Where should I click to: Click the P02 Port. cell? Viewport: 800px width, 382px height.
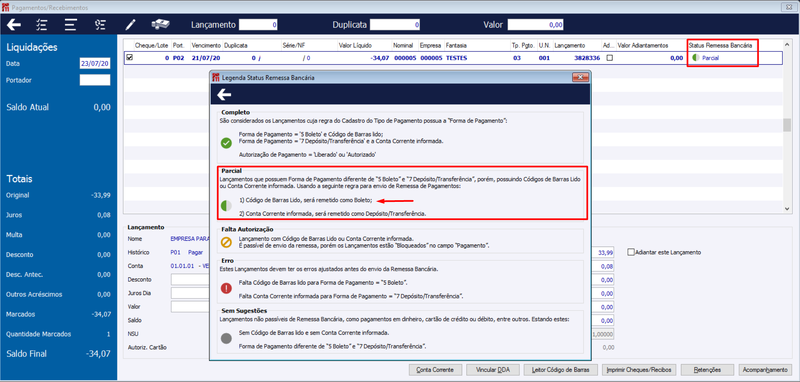[x=179, y=58]
